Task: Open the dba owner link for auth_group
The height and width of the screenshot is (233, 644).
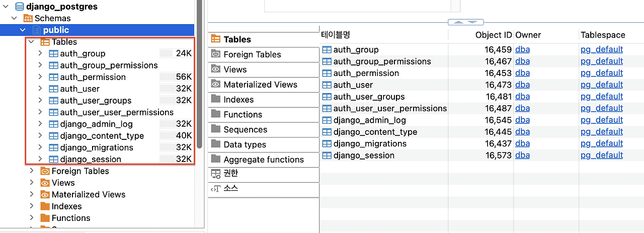Action: pyautogui.click(x=522, y=49)
